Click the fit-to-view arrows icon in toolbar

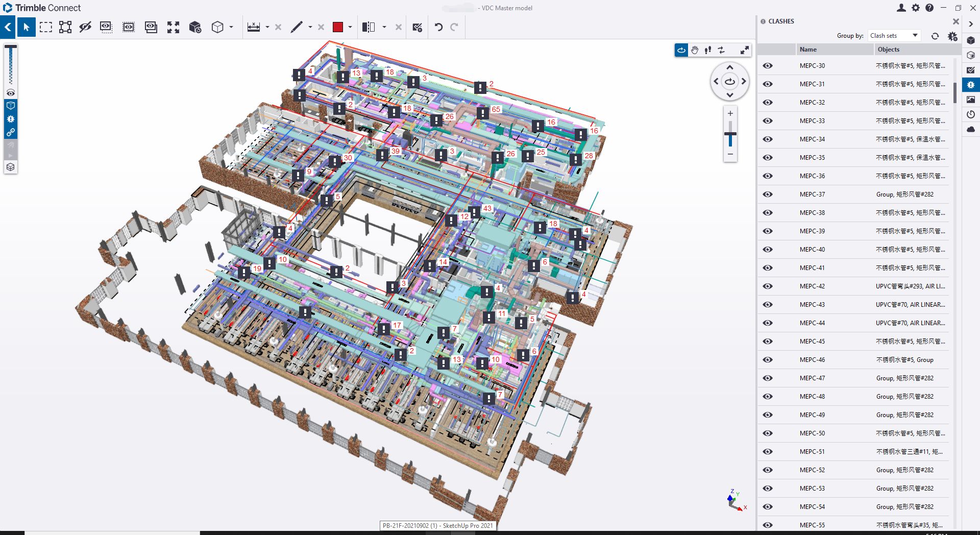coord(173,27)
